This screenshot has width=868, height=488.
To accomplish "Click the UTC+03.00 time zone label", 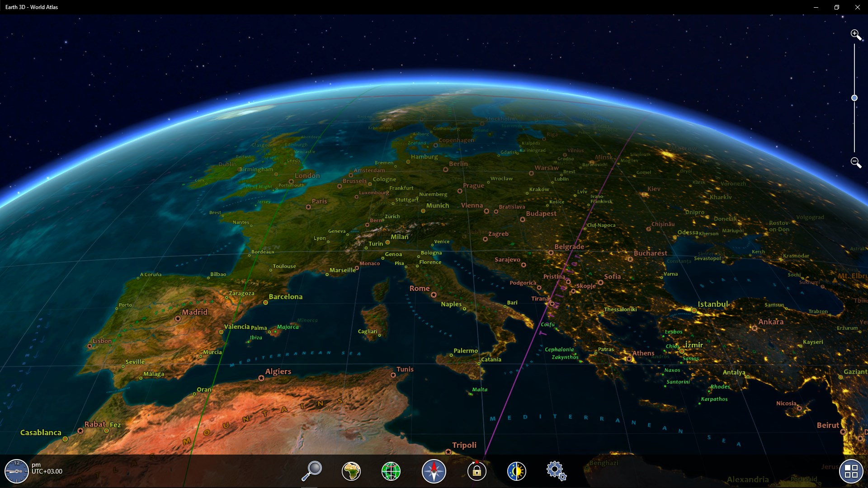I will coord(47,471).
